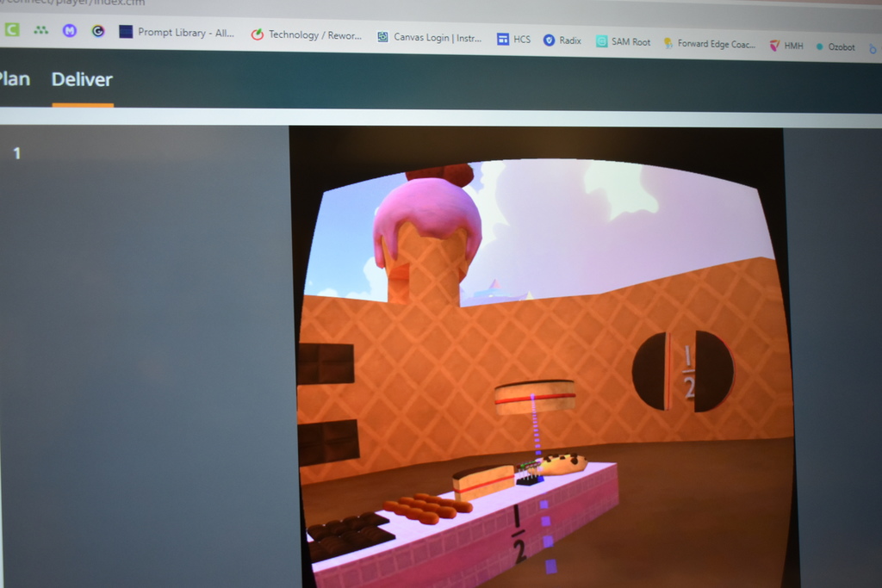Click the Canvas Login bookmark
The height and width of the screenshot is (588, 882).
click(429, 37)
